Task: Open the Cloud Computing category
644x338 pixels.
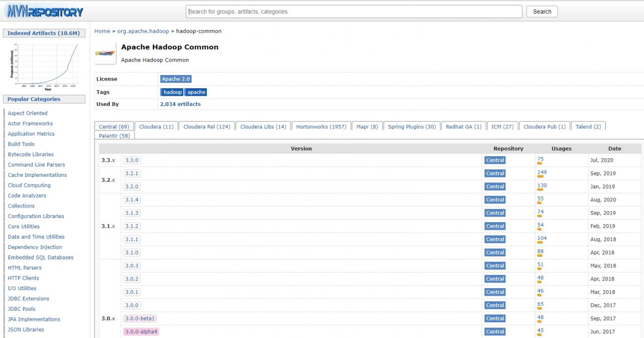Action: (29, 185)
